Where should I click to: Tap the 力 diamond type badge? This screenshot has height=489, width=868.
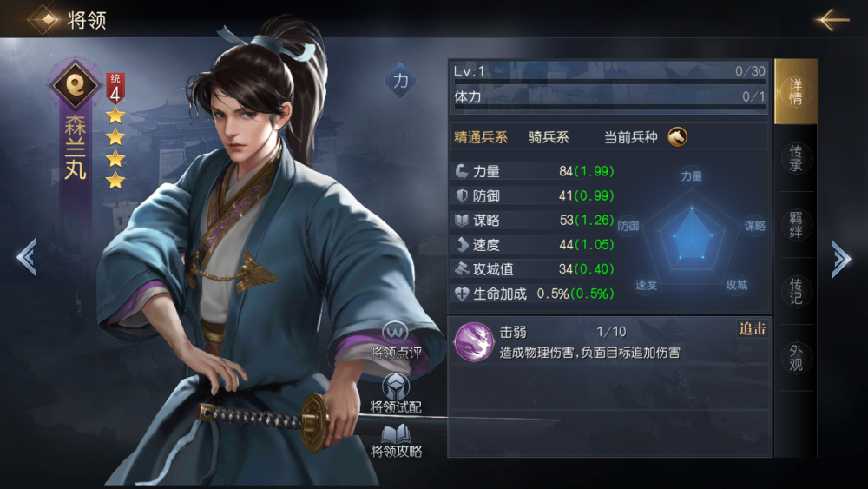click(400, 81)
